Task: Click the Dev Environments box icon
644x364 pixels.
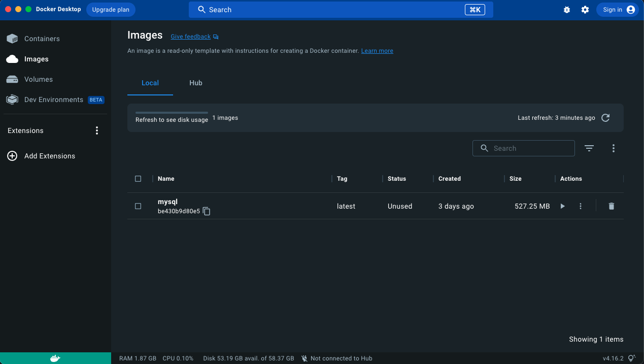Action: tap(12, 100)
